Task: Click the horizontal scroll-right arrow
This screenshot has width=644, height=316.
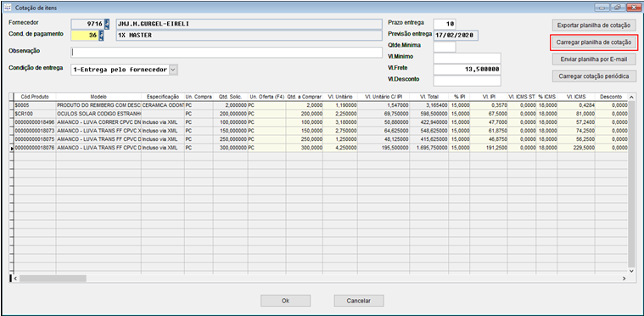Action: coord(624,279)
